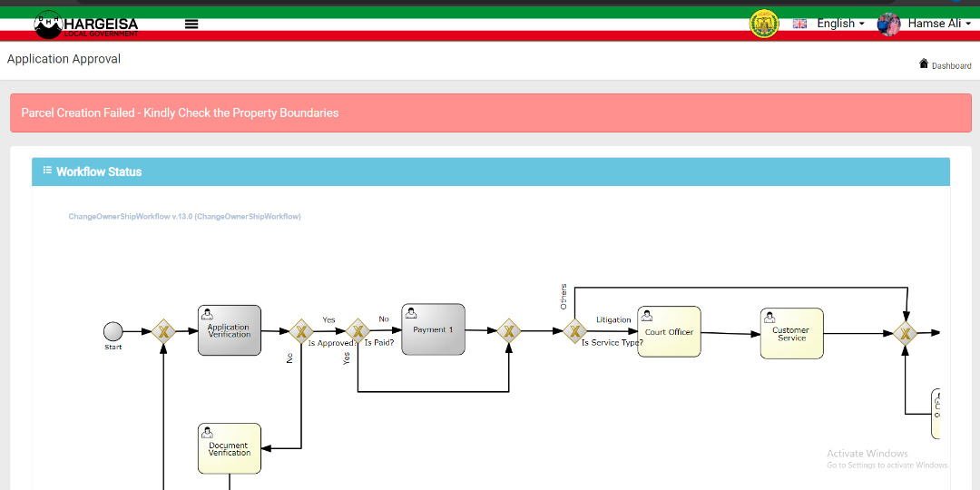The height and width of the screenshot is (490, 980).
Task: Select the Is Paid? gateway diamond
Action: click(358, 330)
